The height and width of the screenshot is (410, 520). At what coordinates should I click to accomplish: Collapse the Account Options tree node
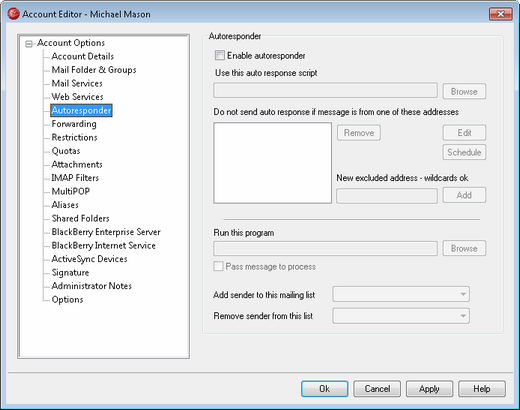pos(29,44)
